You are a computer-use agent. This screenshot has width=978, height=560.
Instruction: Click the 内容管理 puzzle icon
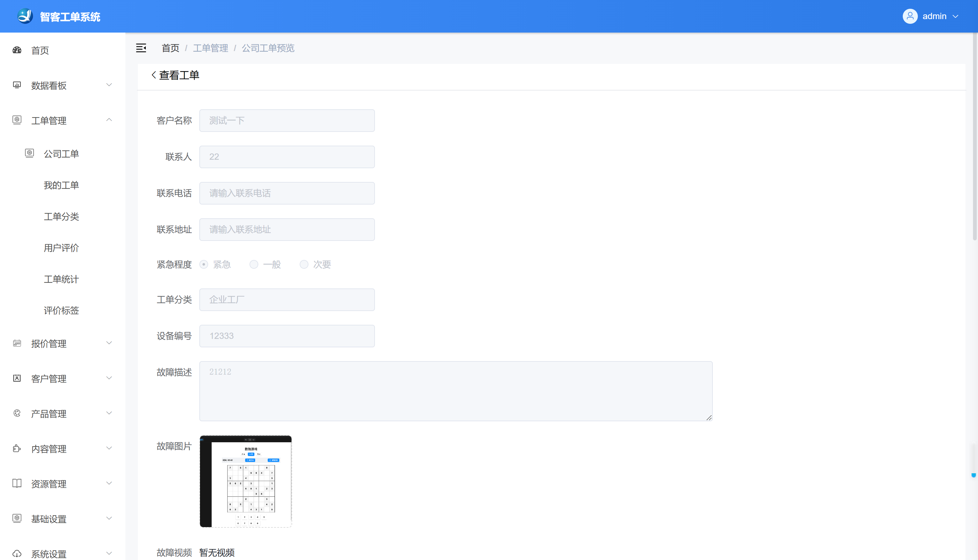(17, 449)
